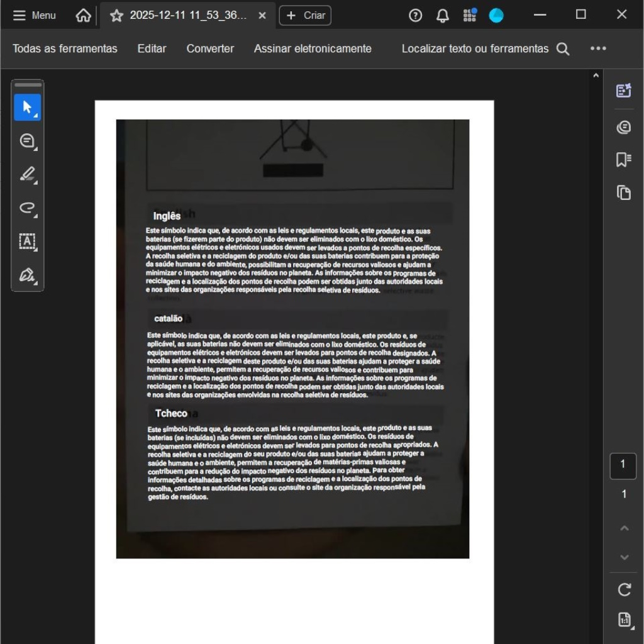Screen dimensions: 644x644
Task: Open the comment tool in left toolbar
Action: tap(27, 141)
